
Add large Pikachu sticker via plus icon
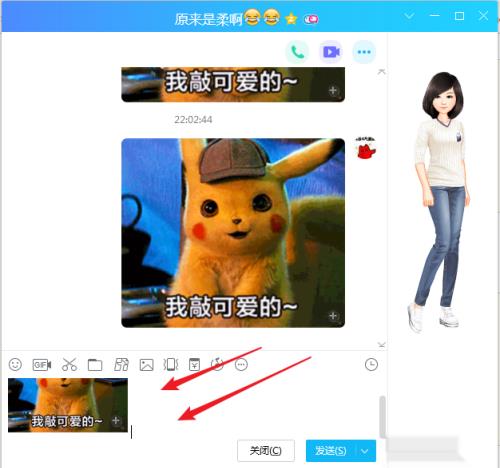coord(333,316)
